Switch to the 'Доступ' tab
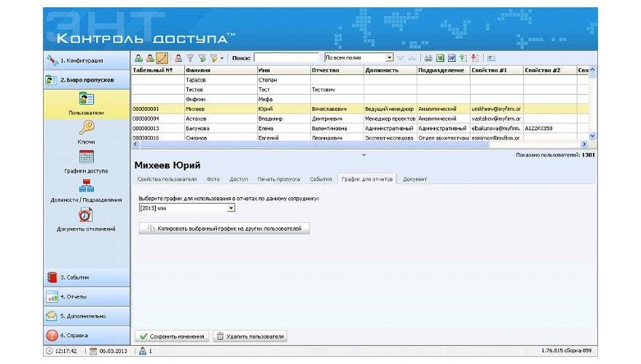The width and height of the screenshot is (641, 364). coord(239,179)
